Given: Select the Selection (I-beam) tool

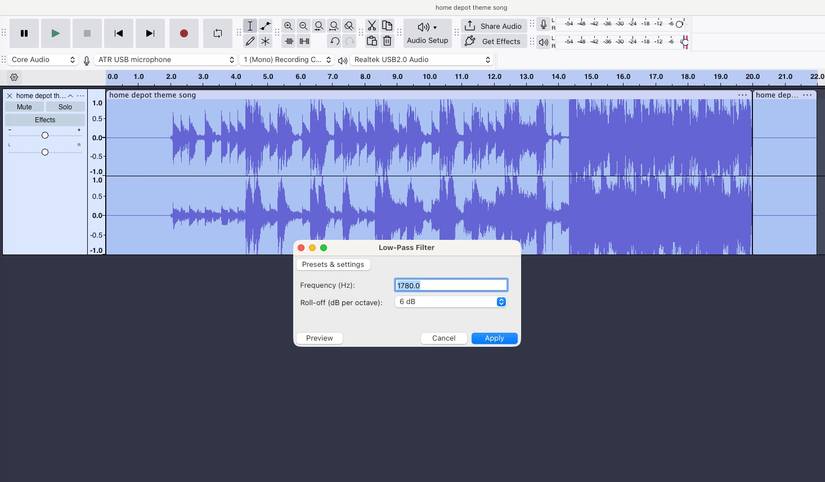Looking at the screenshot, I should [x=250, y=26].
